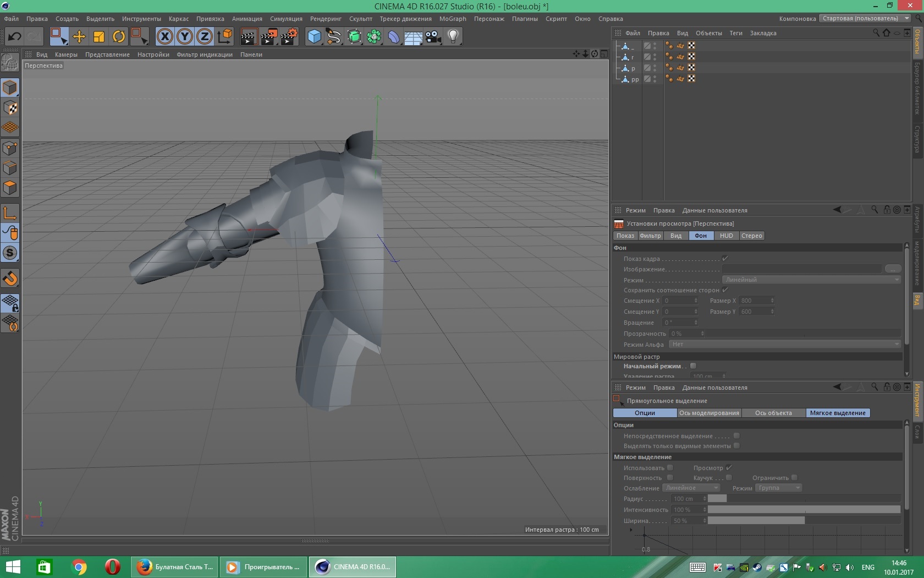Open the Режим Альфа dropdown

click(785, 344)
